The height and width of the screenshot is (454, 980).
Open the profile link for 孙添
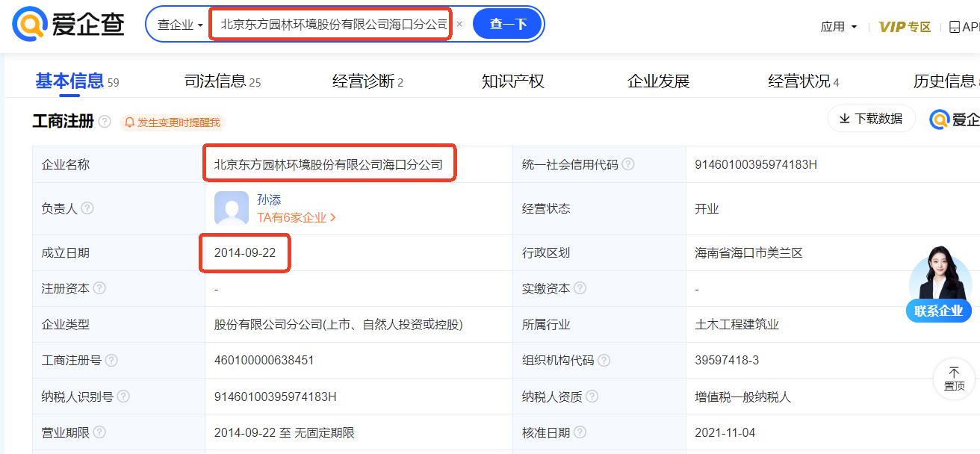(x=269, y=199)
